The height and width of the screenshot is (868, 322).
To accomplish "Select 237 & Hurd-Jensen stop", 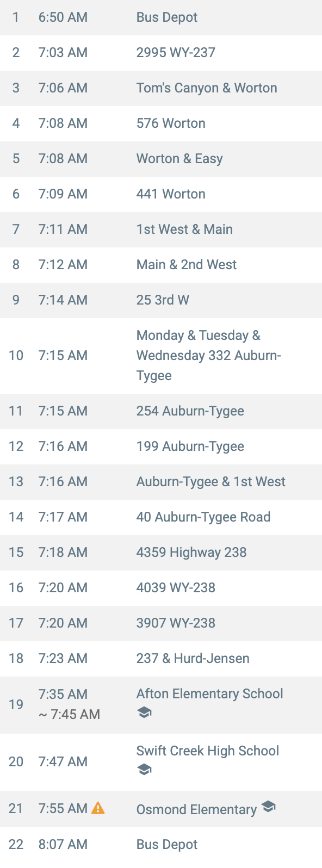I will click(161, 659).
